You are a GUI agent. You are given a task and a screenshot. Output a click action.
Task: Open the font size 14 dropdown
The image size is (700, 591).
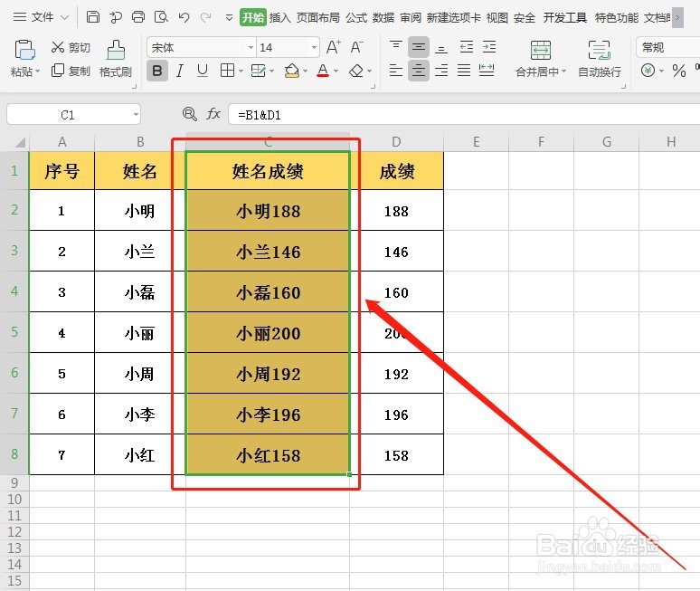point(315,47)
